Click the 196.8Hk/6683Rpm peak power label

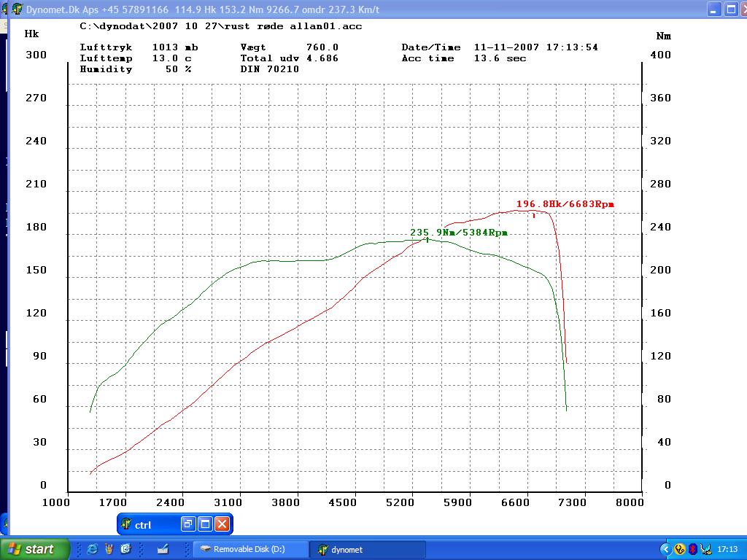tap(565, 204)
